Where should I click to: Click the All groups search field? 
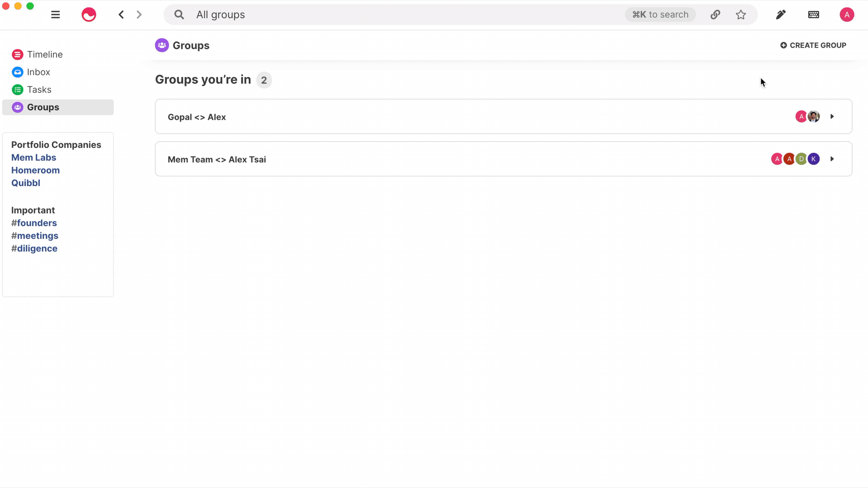coord(393,15)
